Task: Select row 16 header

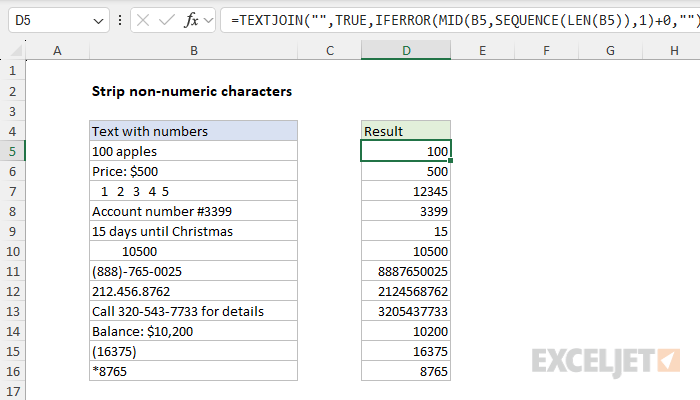Action: (12, 371)
